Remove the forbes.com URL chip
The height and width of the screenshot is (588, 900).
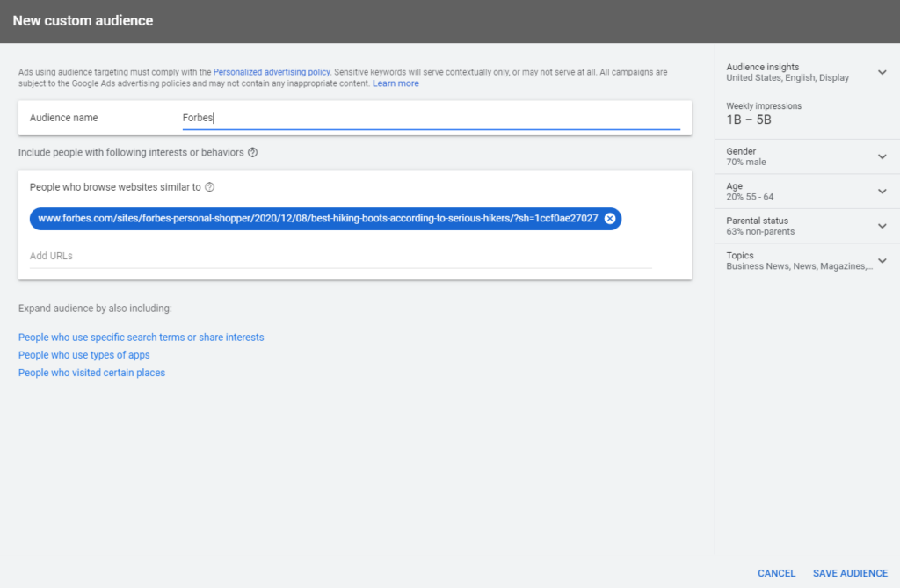tap(610, 219)
